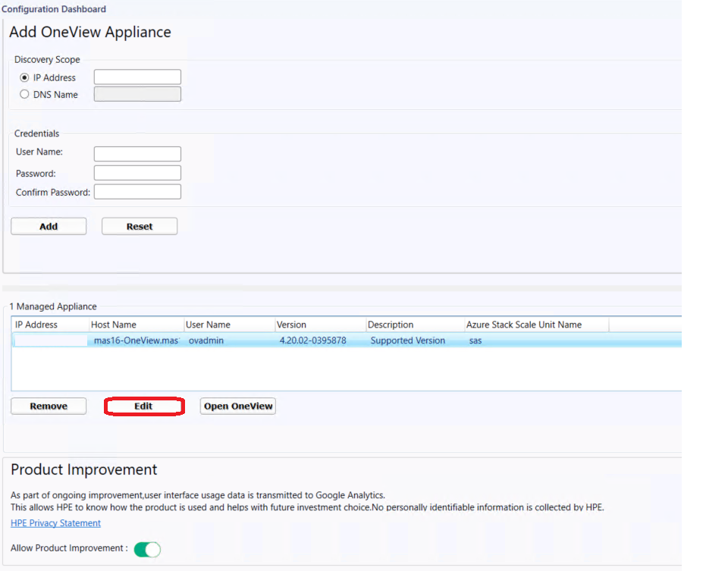Click the Remove button

(48, 406)
